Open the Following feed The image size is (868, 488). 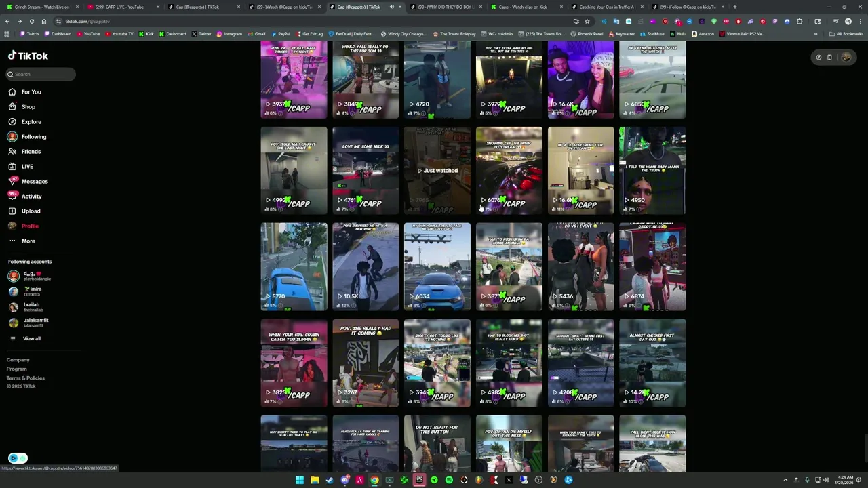[x=27, y=136]
